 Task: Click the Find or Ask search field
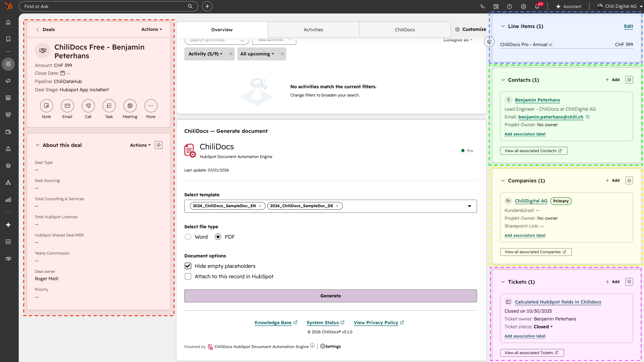pos(108,7)
